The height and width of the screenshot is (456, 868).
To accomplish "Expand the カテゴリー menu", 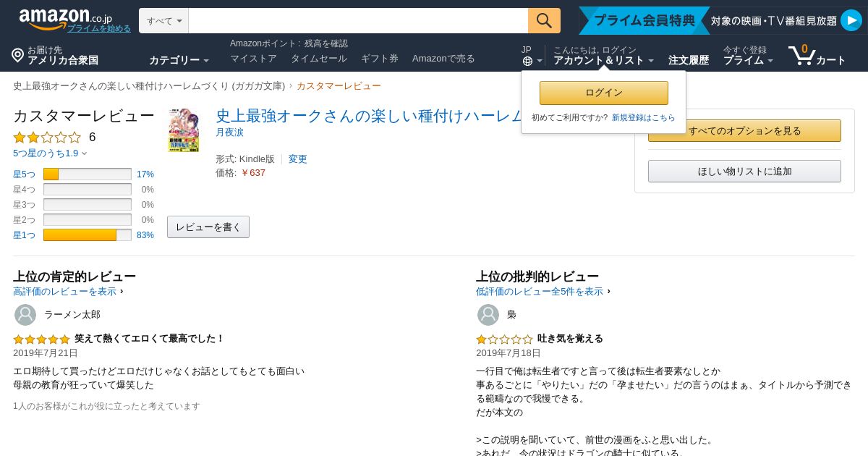I will pos(179,60).
